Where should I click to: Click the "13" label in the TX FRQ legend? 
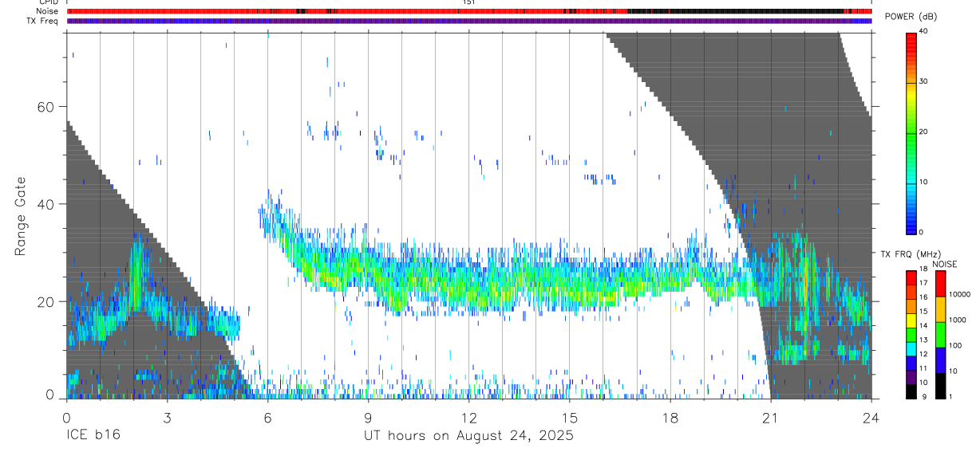pyautogui.click(x=924, y=340)
